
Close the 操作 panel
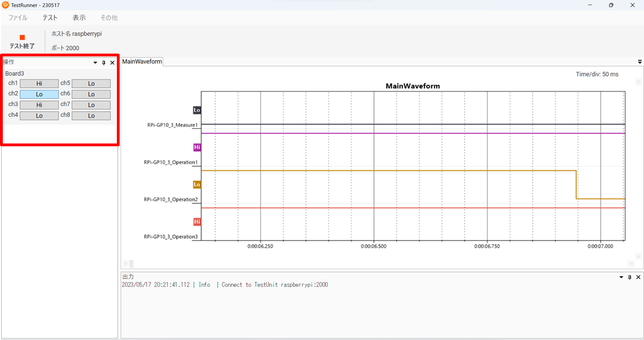click(x=112, y=63)
